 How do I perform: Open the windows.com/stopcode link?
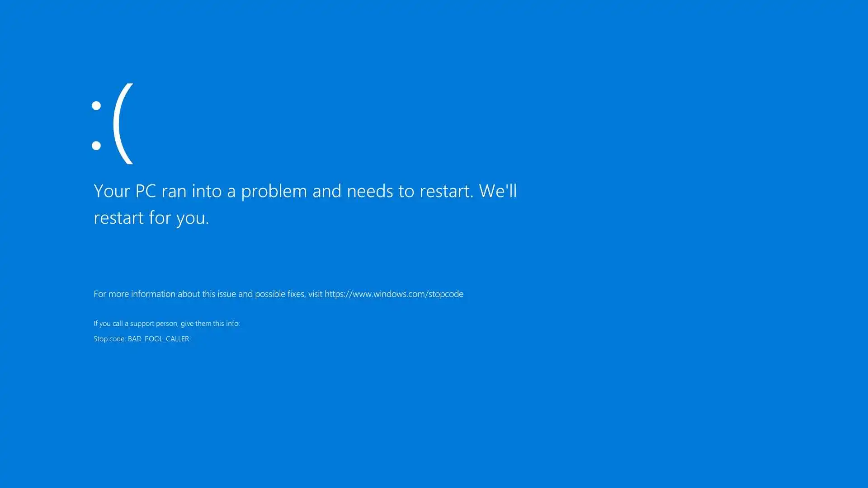tap(394, 294)
